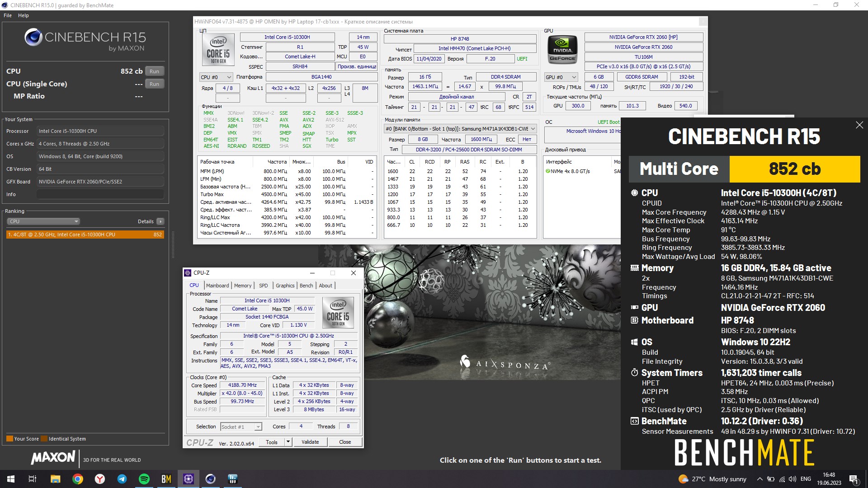Switch to Cinebench taskbar icon
This screenshot has height=488, width=868.
(211, 479)
